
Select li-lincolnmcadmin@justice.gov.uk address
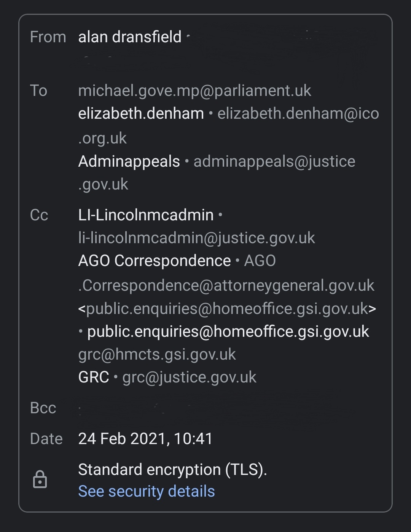point(196,238)
